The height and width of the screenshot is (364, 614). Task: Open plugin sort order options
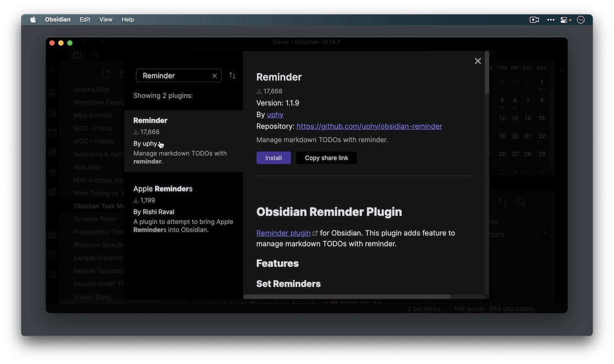click(x=232, y=76)
